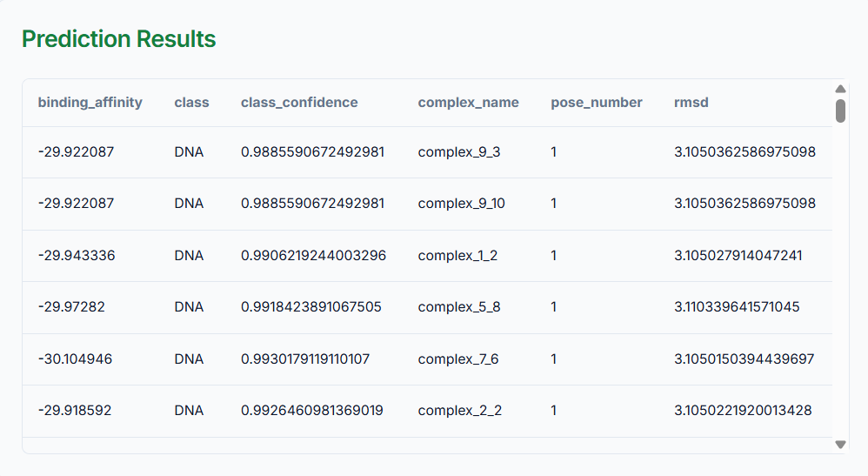Click the scrollbar up arrow
This screenshot has height=476, width=868.
[x=840, y=89]
